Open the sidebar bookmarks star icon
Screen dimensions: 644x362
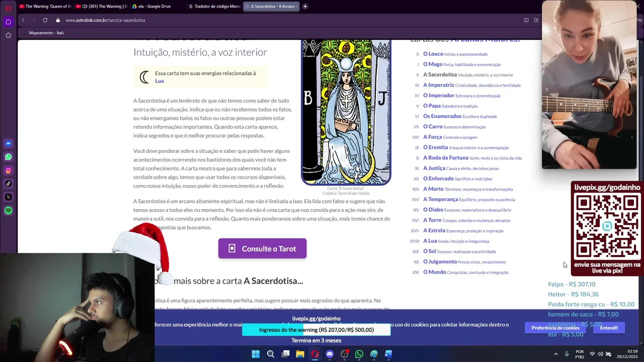[8, 35]
